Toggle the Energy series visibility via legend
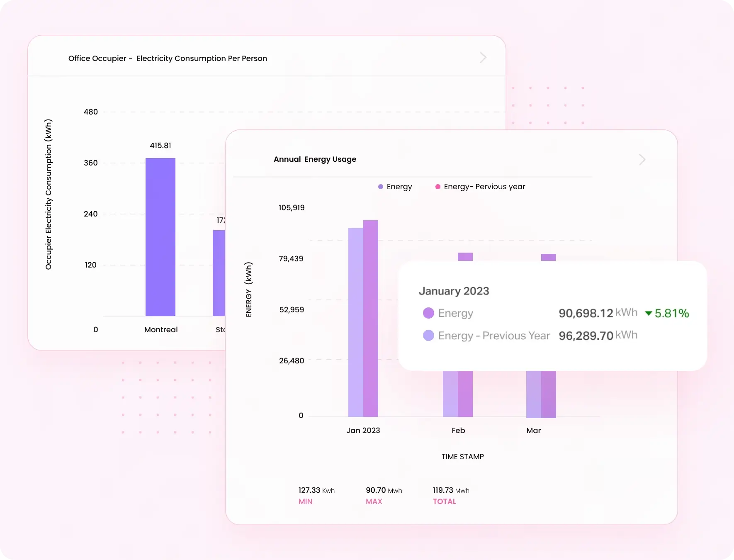Viewport: 734px width, 560px height. click(x=395, y=187)
